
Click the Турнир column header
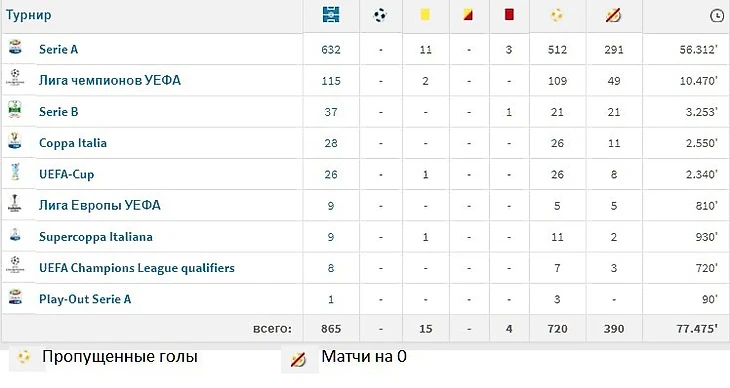pos(28,15)
